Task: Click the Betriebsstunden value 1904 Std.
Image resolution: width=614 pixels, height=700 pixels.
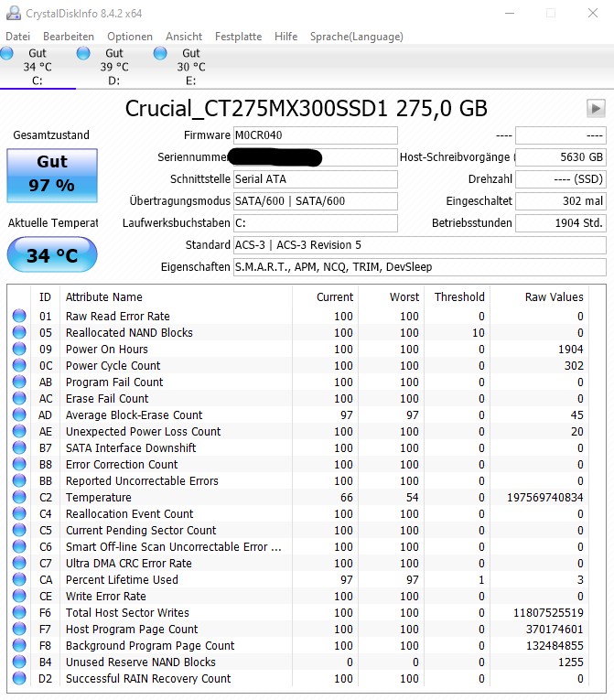Action: 561,222
